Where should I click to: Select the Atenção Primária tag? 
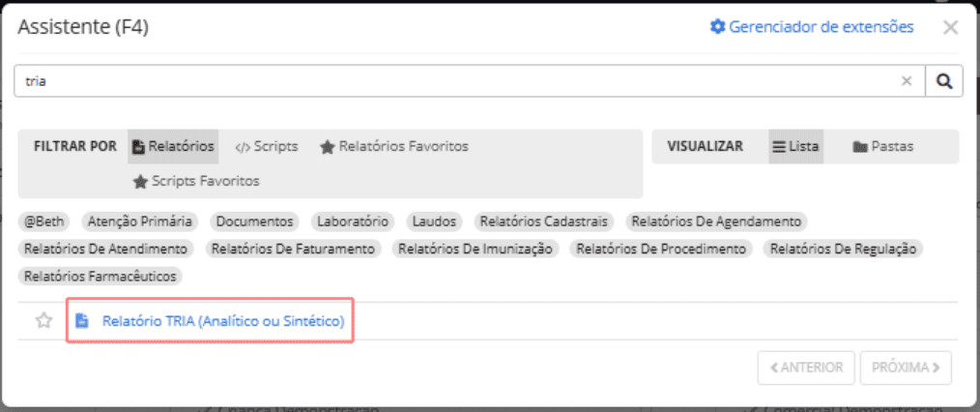tap(142, 221)
